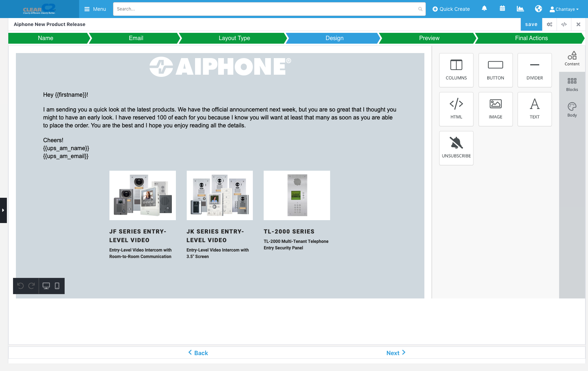
Task: Open the gears settings icon beside save
Action: coord(549,25)
